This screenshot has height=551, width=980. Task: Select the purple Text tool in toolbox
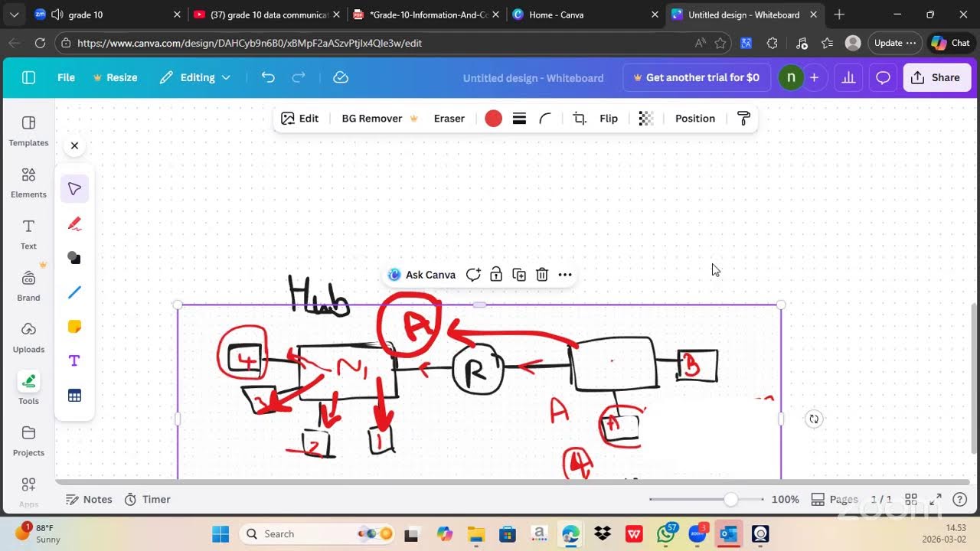tap(74, 361)
